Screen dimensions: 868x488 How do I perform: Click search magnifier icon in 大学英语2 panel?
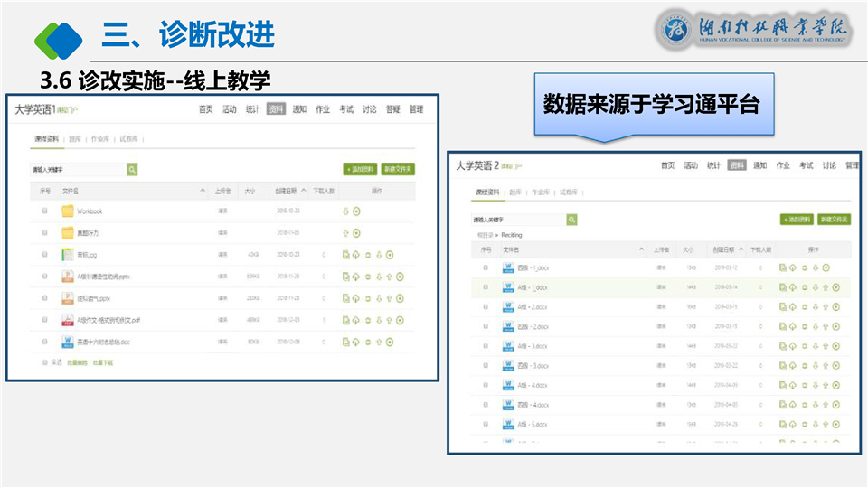pos(571,220)
